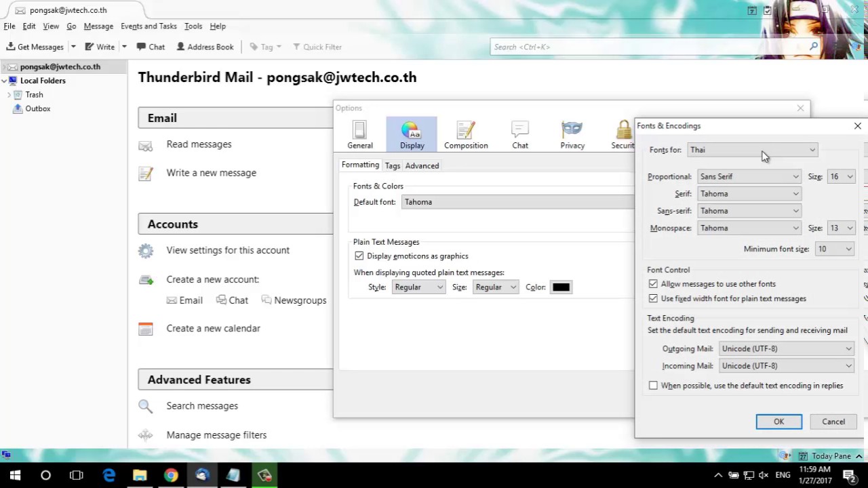Open the Write button dropdown arrow
The image size is (868, 488).
tap(124, 47)
